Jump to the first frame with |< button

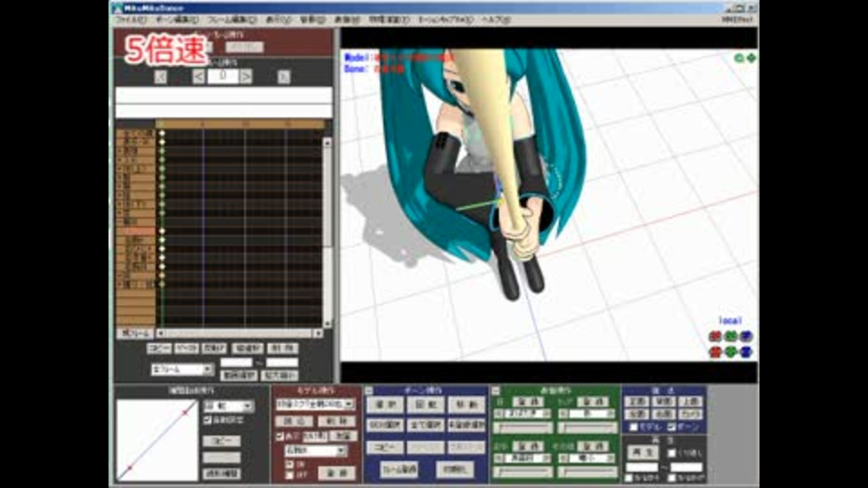pyautogui.click(x=161, y=77)
